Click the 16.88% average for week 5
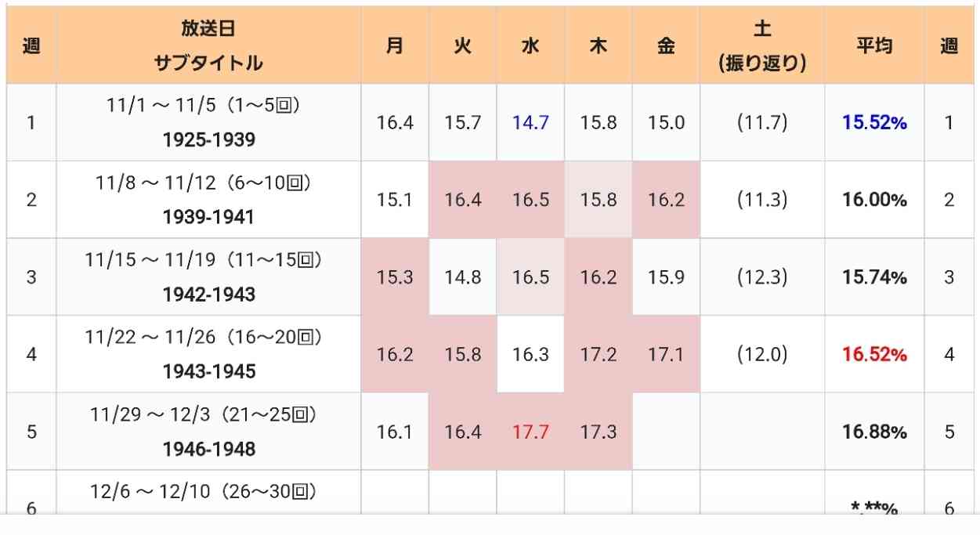 (x=874, y=432)
